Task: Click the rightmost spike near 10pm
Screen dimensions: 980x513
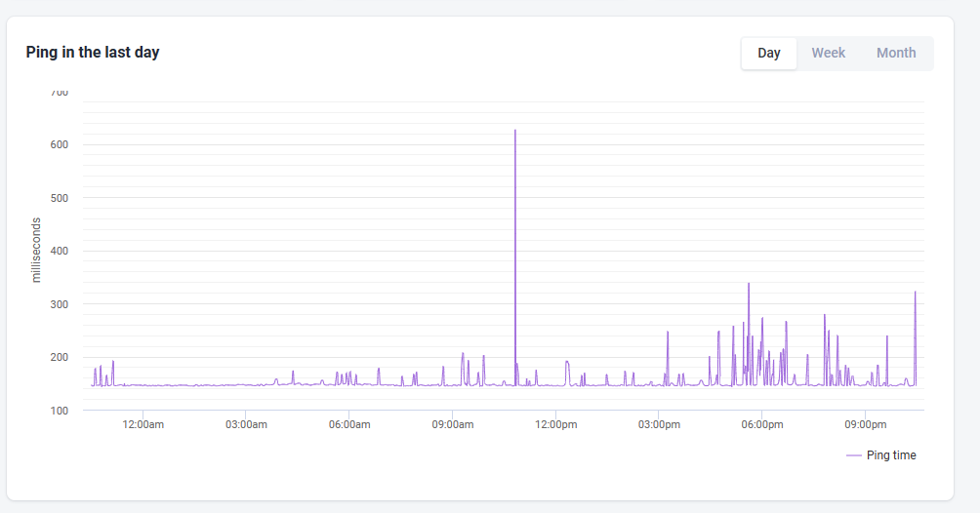Action: click(x=915, y=293)
